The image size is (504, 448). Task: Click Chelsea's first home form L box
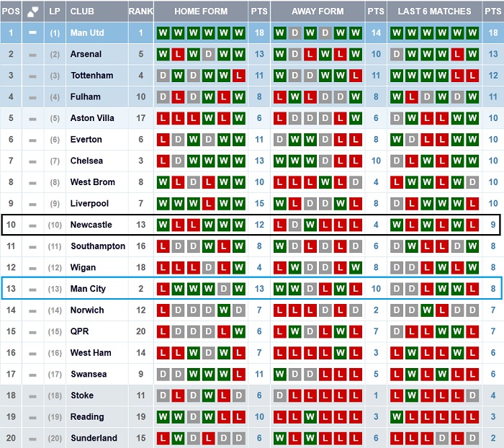point(163,161)
